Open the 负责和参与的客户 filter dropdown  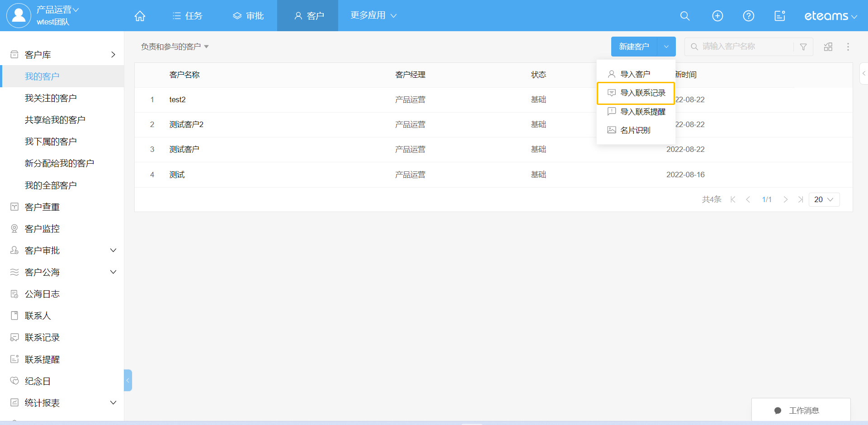coord(175,47)
